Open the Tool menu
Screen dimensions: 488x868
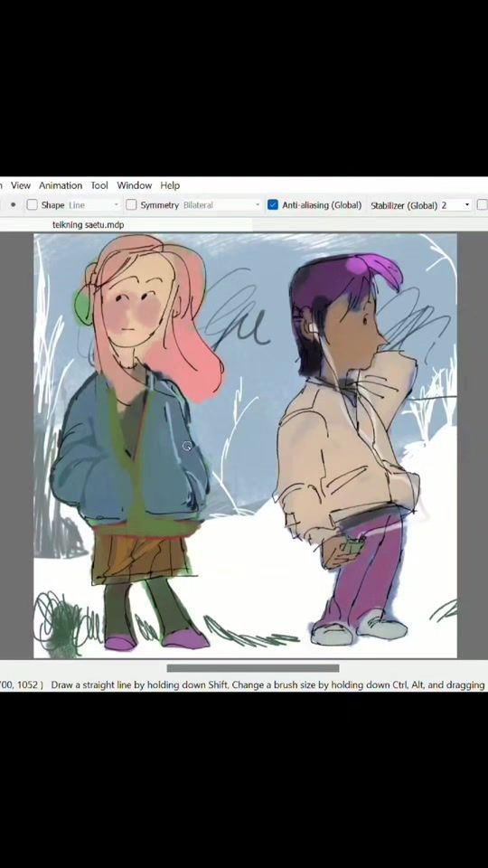point(99,185)
